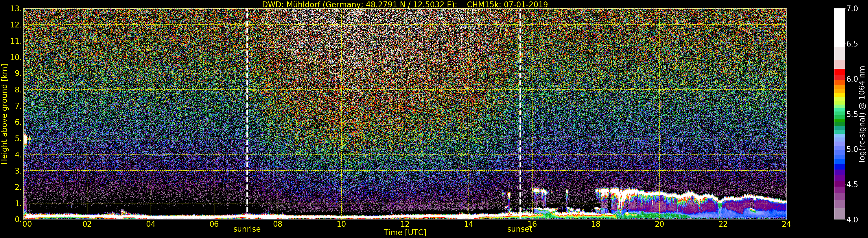The height and width of the screenshot is (238, 868).
Task: Select the '16' hour label on the time axis
Action: tap(532, 224)
